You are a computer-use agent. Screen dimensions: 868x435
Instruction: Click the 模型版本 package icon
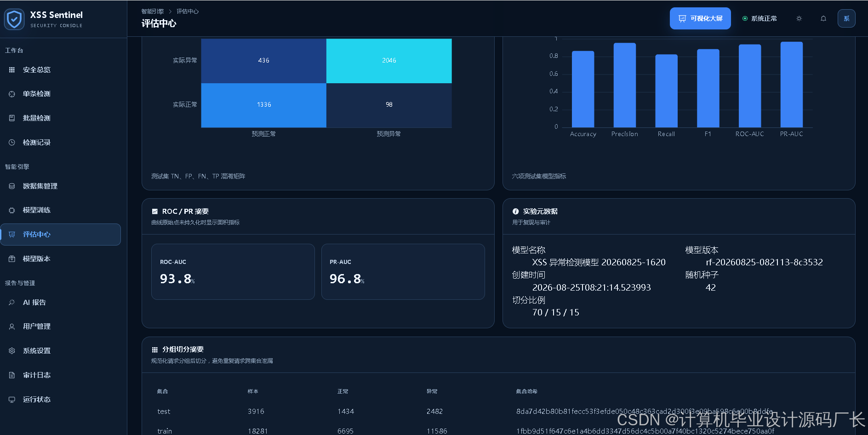[12, 259]
